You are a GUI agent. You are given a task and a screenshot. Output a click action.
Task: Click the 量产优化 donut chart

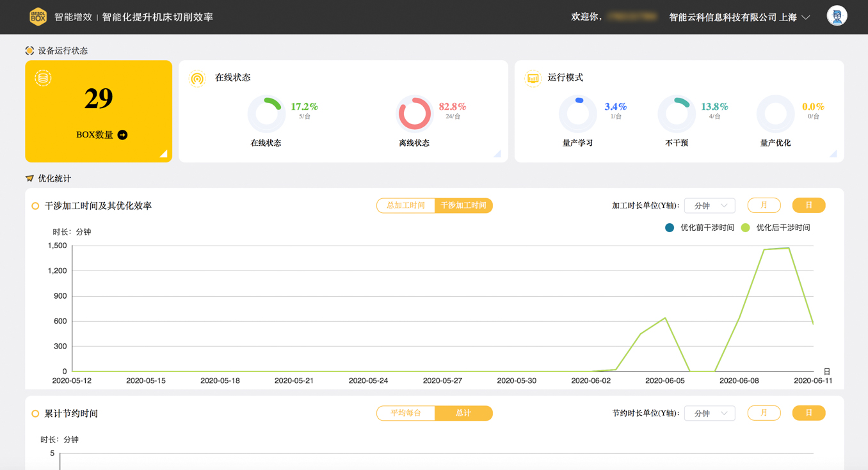point(775,114)
